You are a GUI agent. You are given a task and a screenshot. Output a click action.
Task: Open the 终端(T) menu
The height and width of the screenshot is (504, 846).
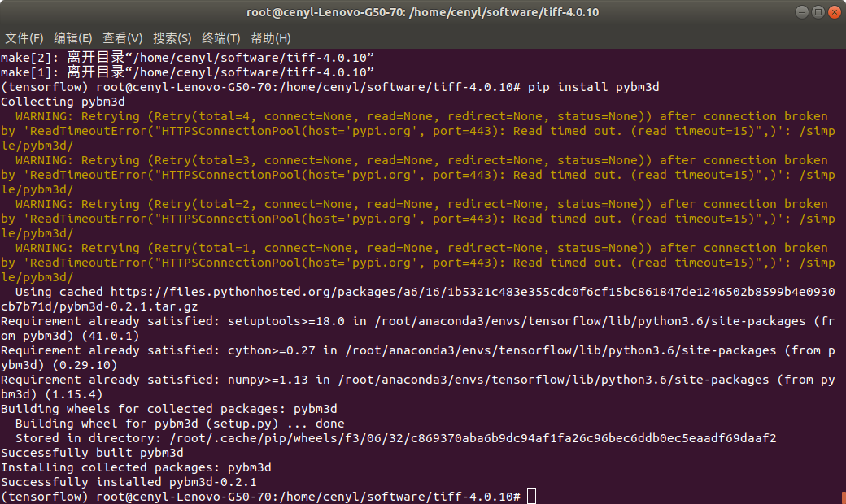(220, 37)
